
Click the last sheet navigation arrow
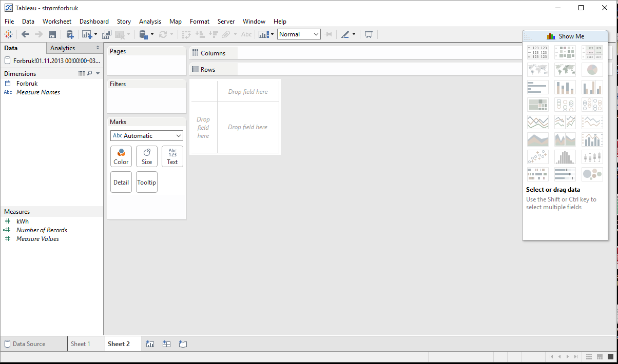tap(576, 356)
